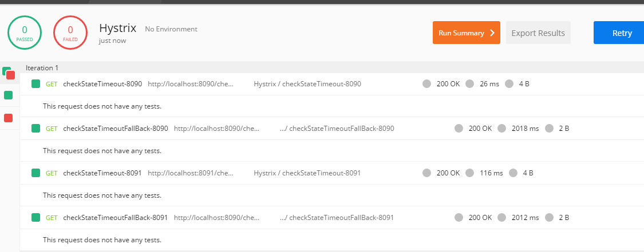Open the checkStateTimeoutFallBack-8090 request name

(x=115, y=129)
